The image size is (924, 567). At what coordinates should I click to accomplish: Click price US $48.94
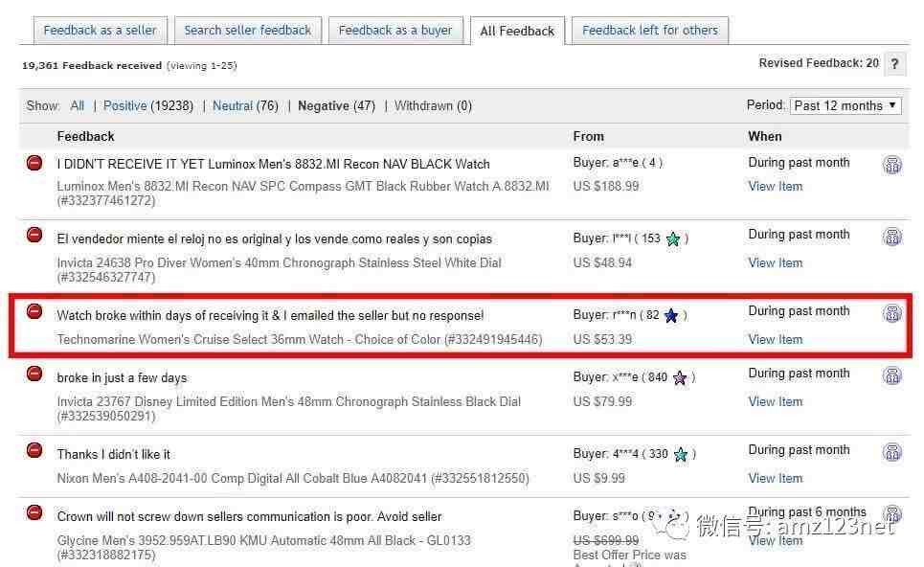pyautogui.click(x=602, y=262)
